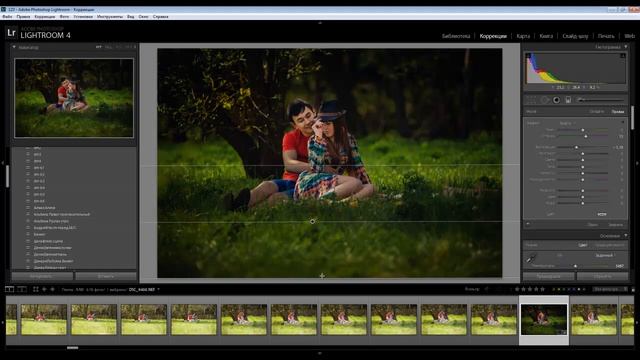Click the Сбросить button in right panel
Screen dimensions: 640x360
click(x=602, y=276)
